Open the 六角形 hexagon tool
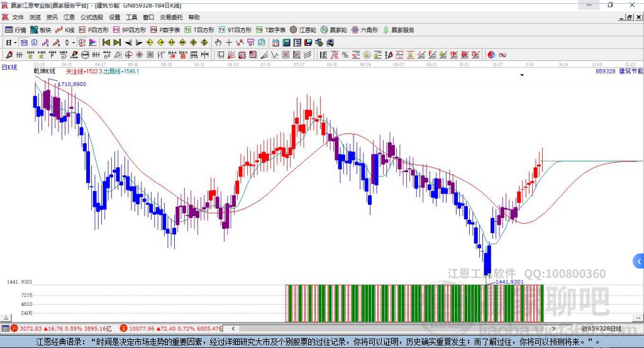The image size is (644, 348). point(365,30)
